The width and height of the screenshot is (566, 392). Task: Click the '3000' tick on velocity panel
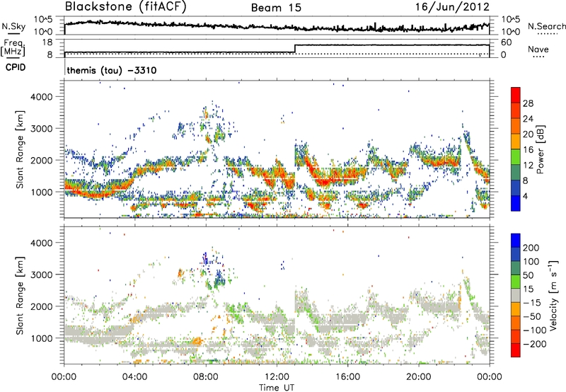click(x=41, y=275)
